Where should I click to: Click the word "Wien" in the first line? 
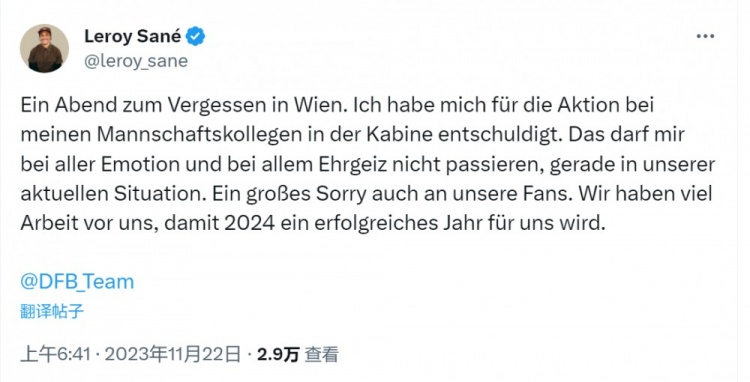323,106
